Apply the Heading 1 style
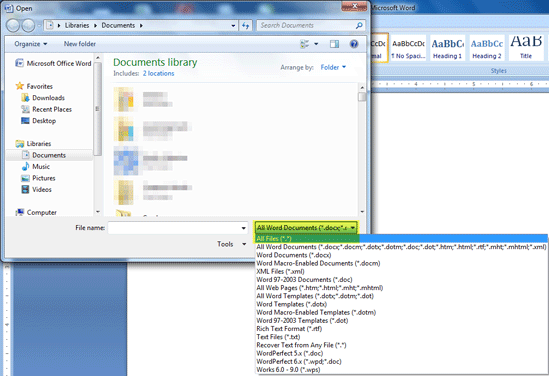Screen dimensions: 549x376 pyautogui.click(x=447, y=48)
